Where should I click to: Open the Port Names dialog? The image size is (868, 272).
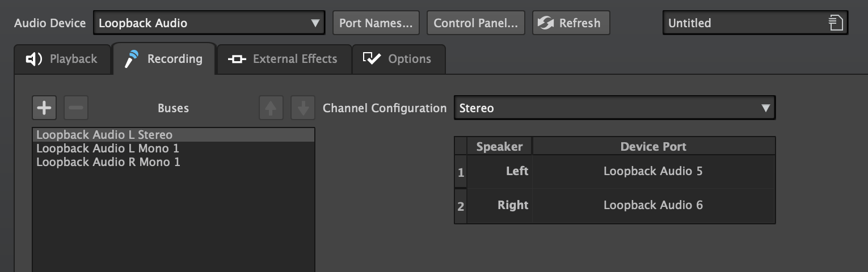(376, 23)
